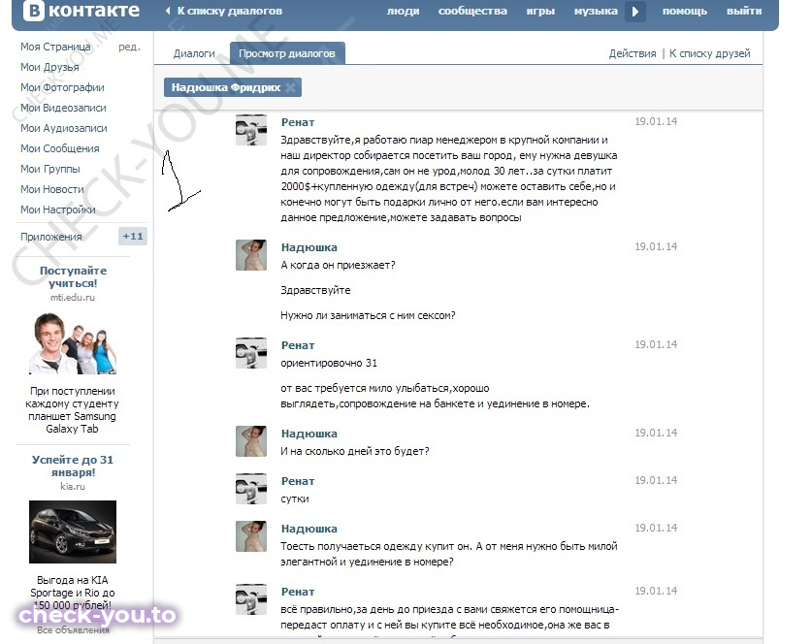The width and height of the screenshot is (812, 644).
Task: Start the header music player play button
Action: tap(634, 12)
